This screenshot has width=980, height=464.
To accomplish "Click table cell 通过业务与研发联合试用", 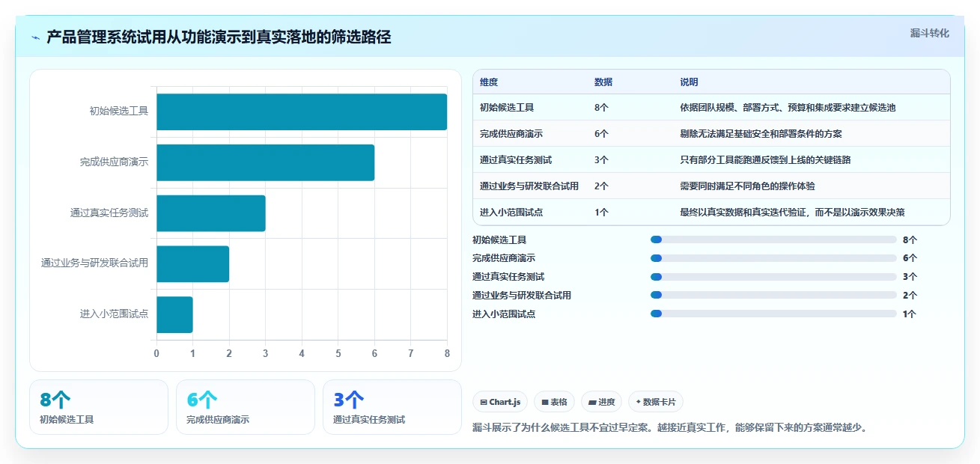I will [529, 186].
